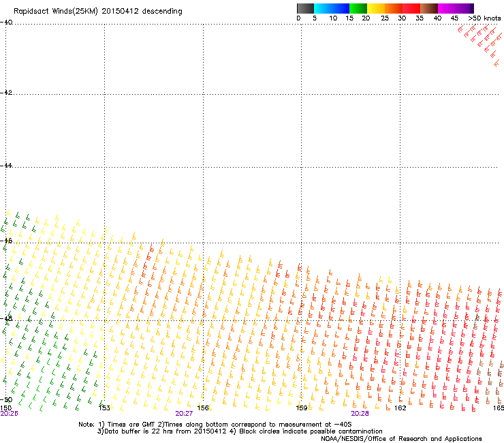Choose the orange 25-30 knots legend segment
The width and height of the screenshot is (504, 443).
tap(394, 8)
